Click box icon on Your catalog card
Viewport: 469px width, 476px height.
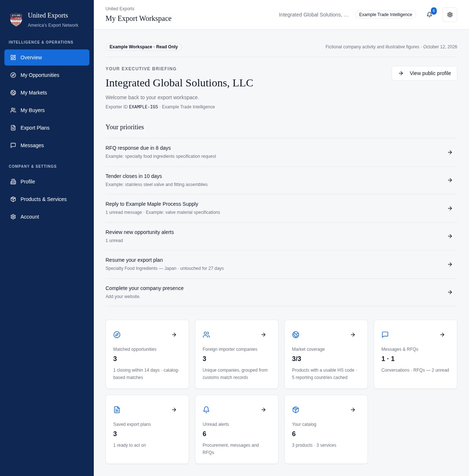click(296, 410)
